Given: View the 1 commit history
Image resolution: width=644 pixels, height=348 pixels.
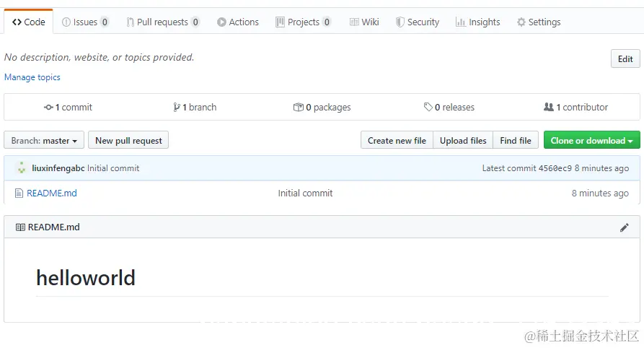Looking at the screenshot, I should [x=69, y=107].
